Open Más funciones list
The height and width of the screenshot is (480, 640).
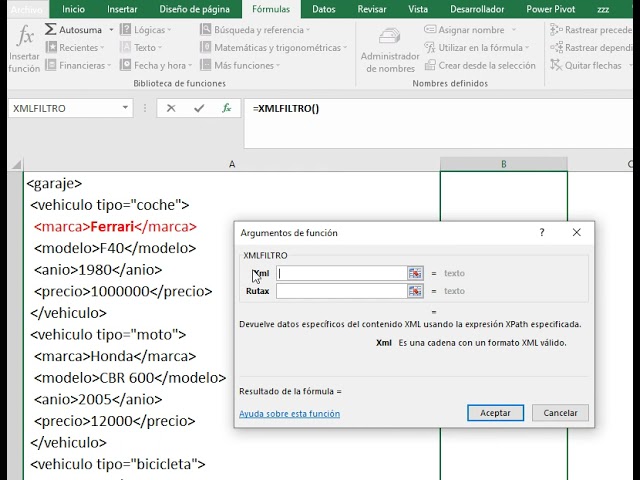pos(240,65)
